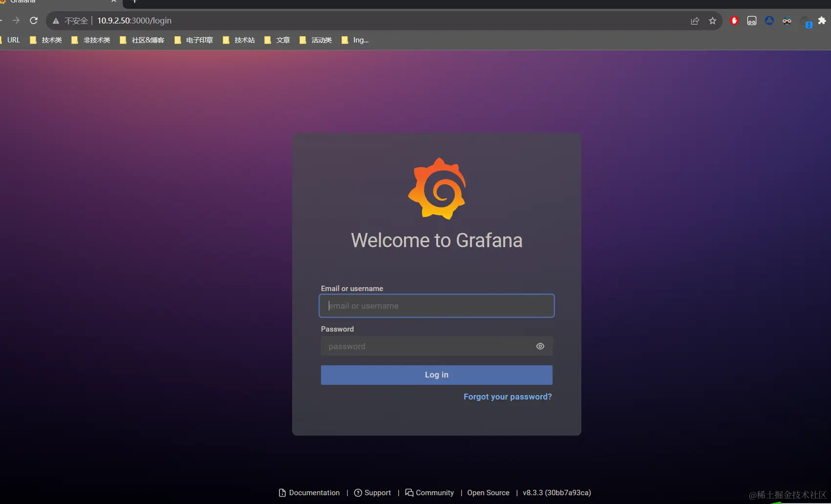
Task: Click into the password field
Action: (437, 346)
